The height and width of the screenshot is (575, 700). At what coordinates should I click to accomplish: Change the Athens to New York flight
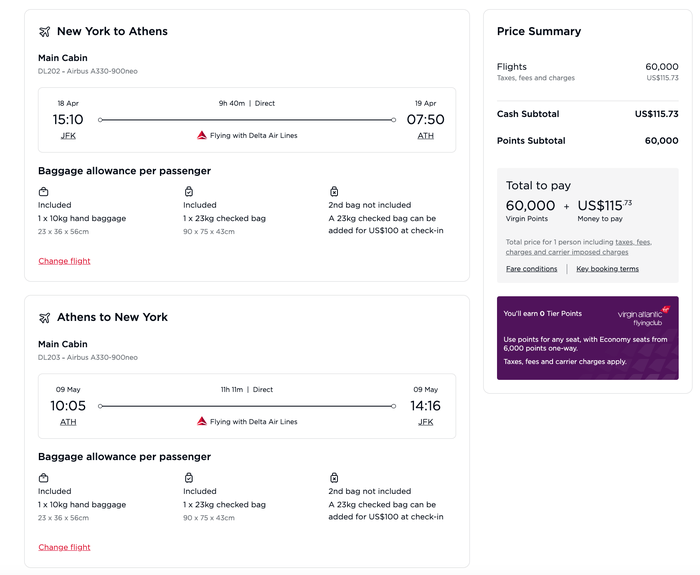(64, 547)
